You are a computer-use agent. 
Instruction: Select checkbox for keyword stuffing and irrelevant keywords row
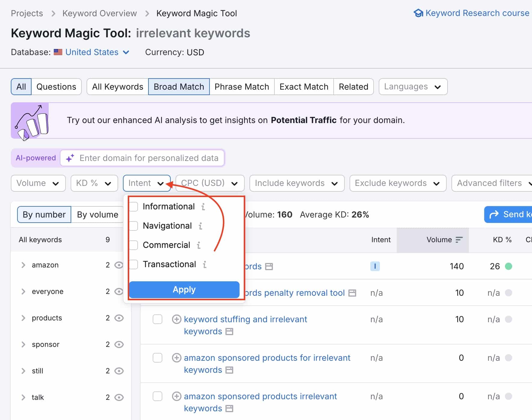(157, 319)
